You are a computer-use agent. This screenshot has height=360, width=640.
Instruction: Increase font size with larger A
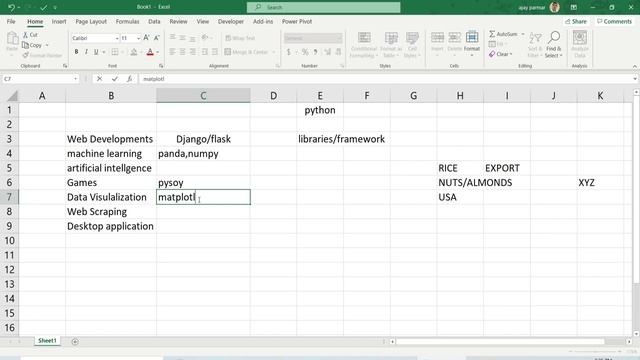(x=146, y=38)
